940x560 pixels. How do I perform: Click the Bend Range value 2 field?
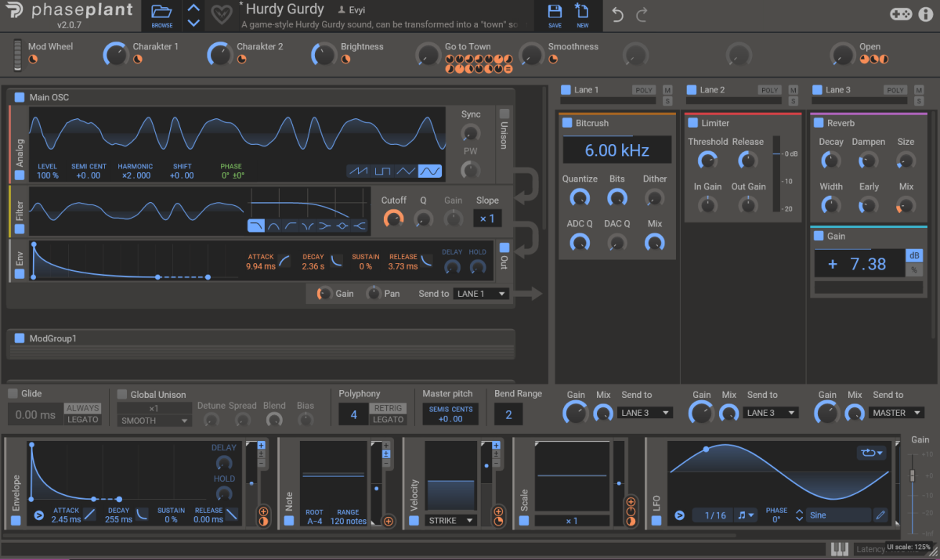point(508,414)
